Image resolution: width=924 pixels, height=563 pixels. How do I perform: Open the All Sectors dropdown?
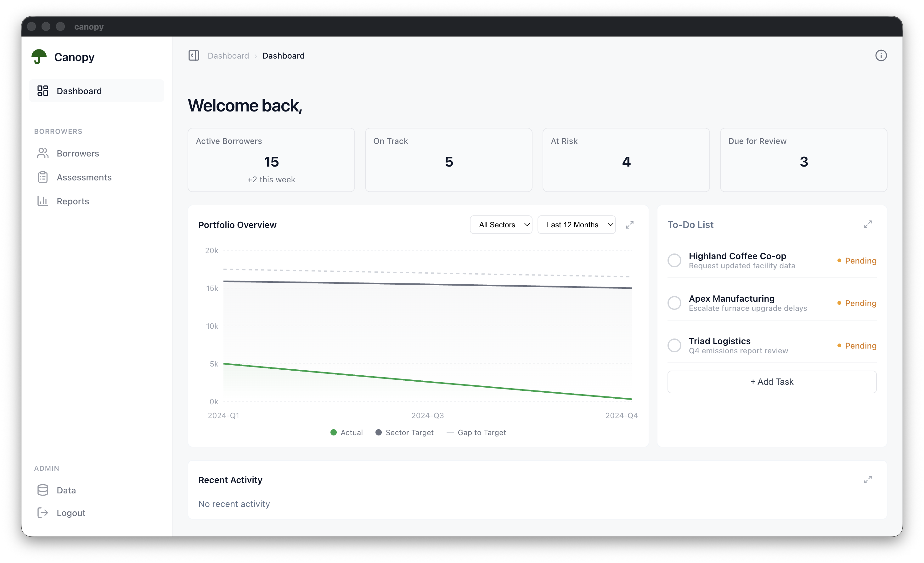tap(501, 225)
